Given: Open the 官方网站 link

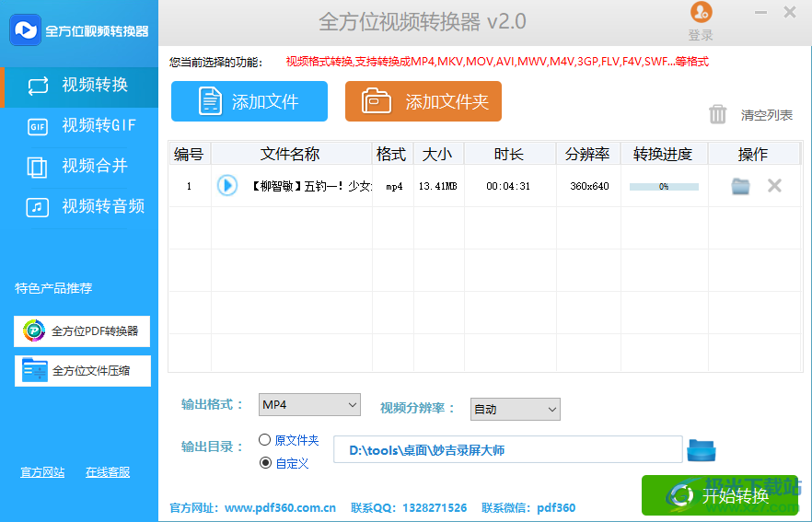Looking at the screenshot, I should click(x=42, y=471).
